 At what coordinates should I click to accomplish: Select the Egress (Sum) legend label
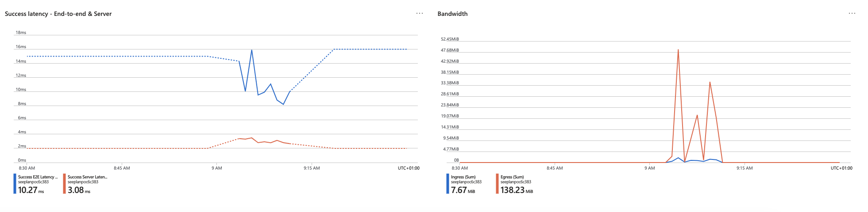(x=512, y=177)
